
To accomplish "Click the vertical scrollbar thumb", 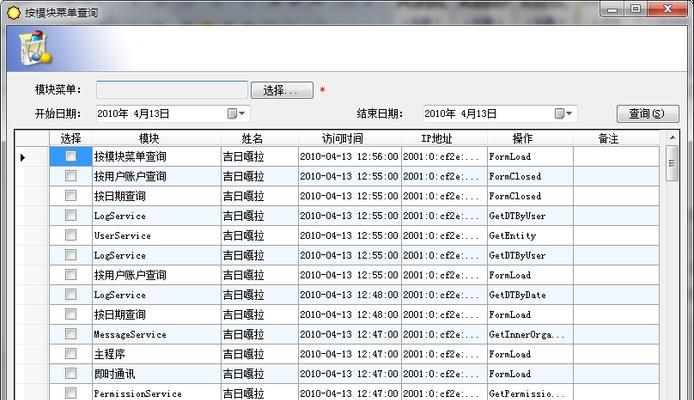I will pos(672,163).
